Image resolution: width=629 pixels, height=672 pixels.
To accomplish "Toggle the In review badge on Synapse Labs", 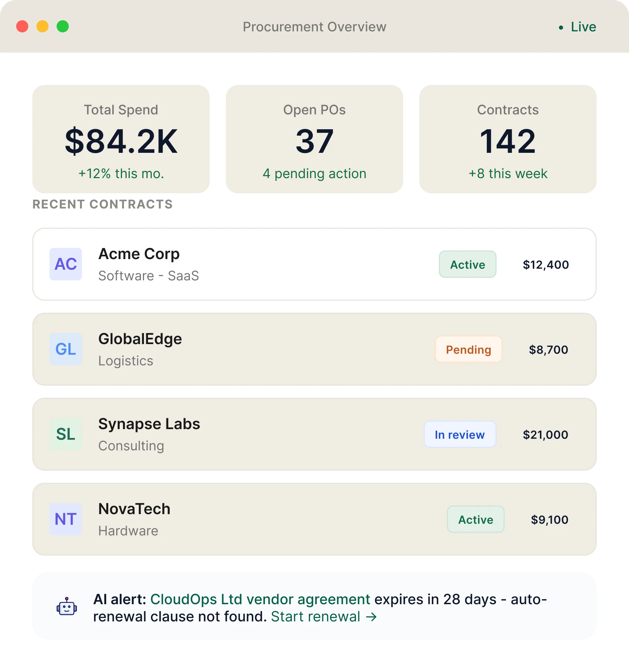I will coord(460,435).
